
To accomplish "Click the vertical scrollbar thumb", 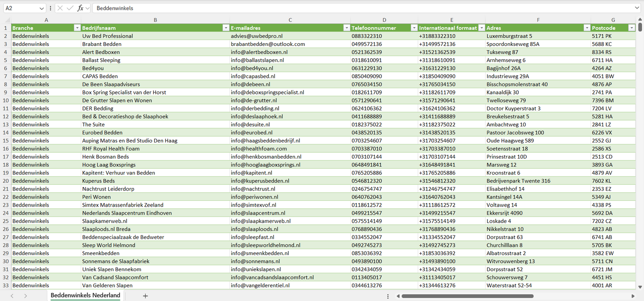I will [640, 28].
